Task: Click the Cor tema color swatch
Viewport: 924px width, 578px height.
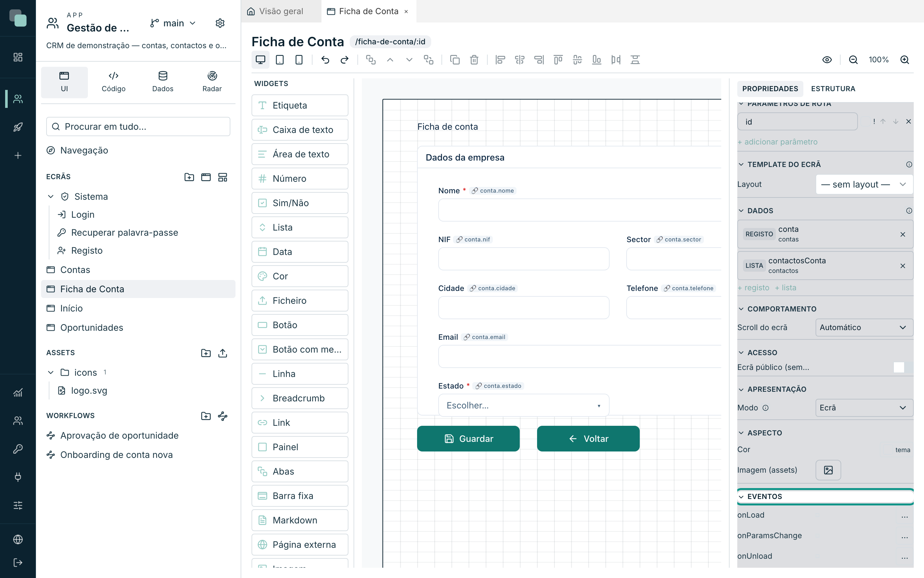Action: (897, 450)
